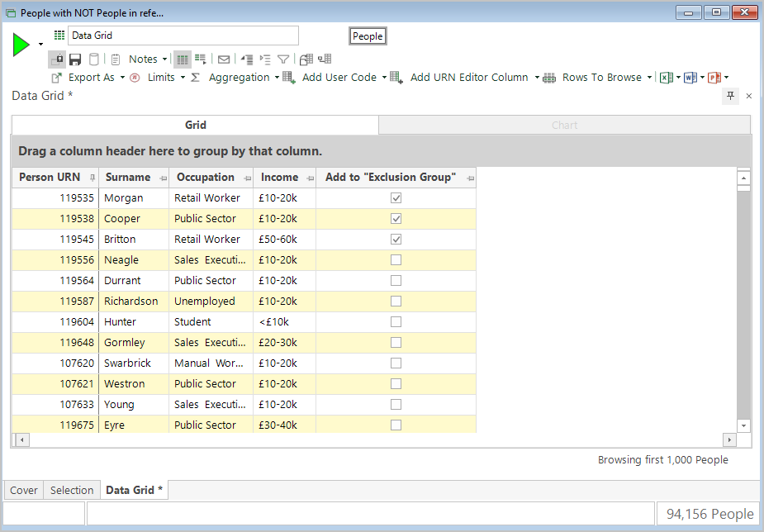The image size is (764, 532).
Task: Check the Exclusion Group box for Hunter
Action: tap(396, 322)
